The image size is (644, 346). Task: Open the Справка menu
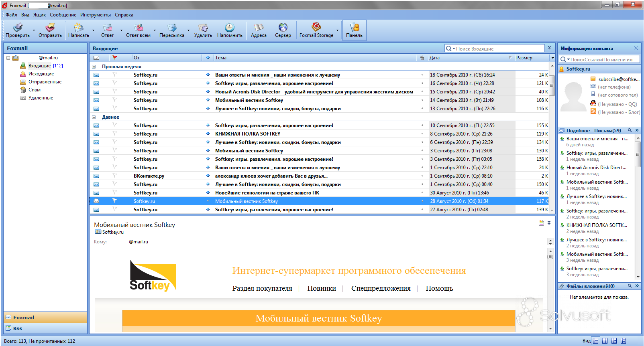coord(124,15)
